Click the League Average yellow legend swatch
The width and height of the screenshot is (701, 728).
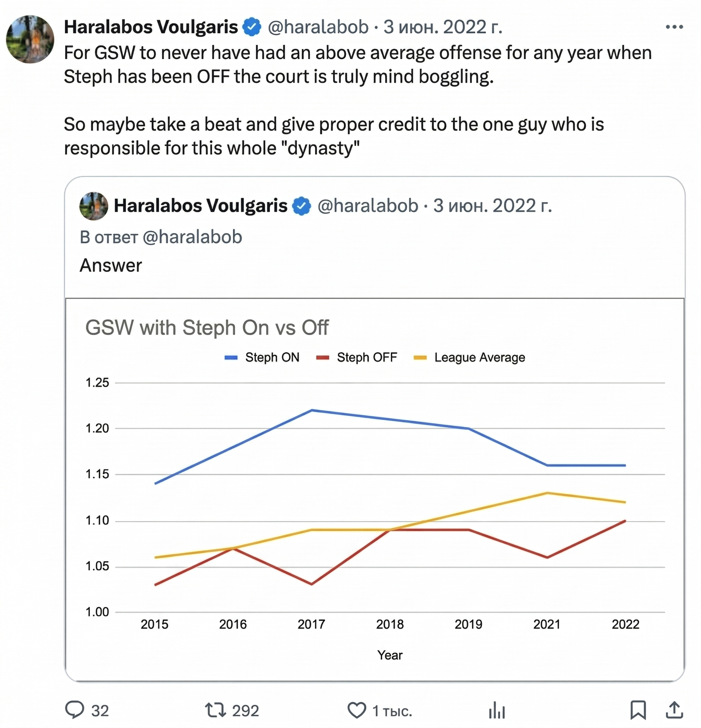(x=420, y=358)
